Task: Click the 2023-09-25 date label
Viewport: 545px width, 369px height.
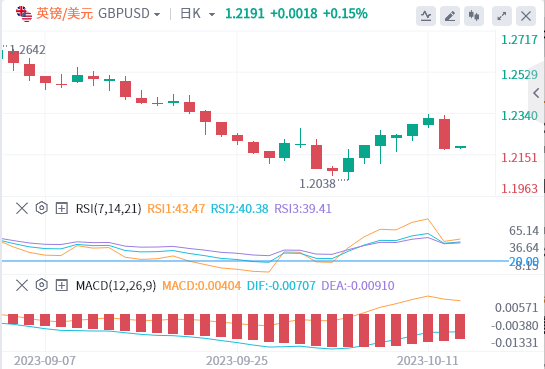Action: click(x=237, y=361)
